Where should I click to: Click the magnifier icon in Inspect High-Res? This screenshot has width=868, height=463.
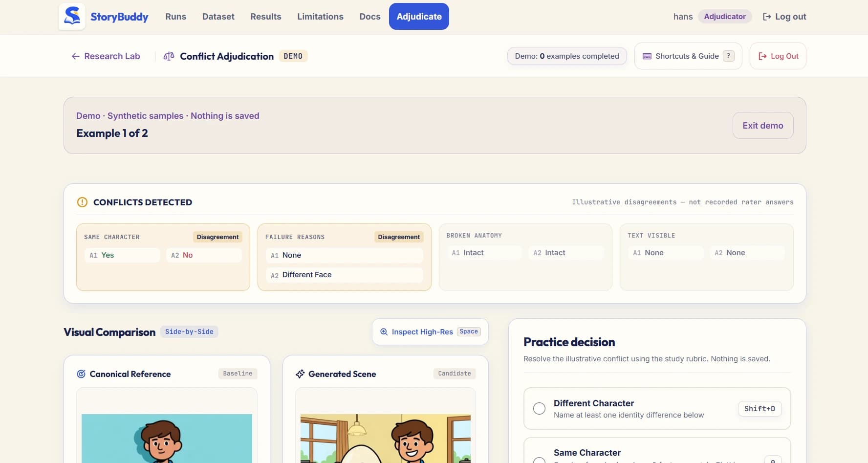[x=384, y=331]
